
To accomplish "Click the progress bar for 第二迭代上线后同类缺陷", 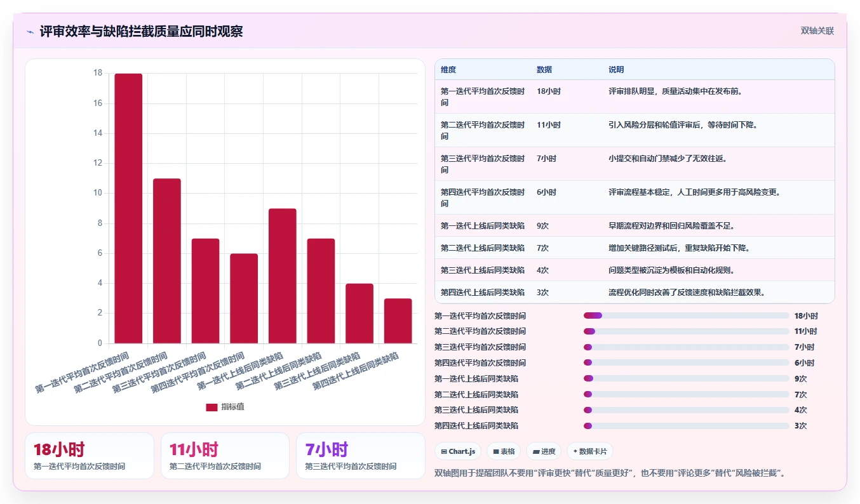I will (x=686, y=394).
